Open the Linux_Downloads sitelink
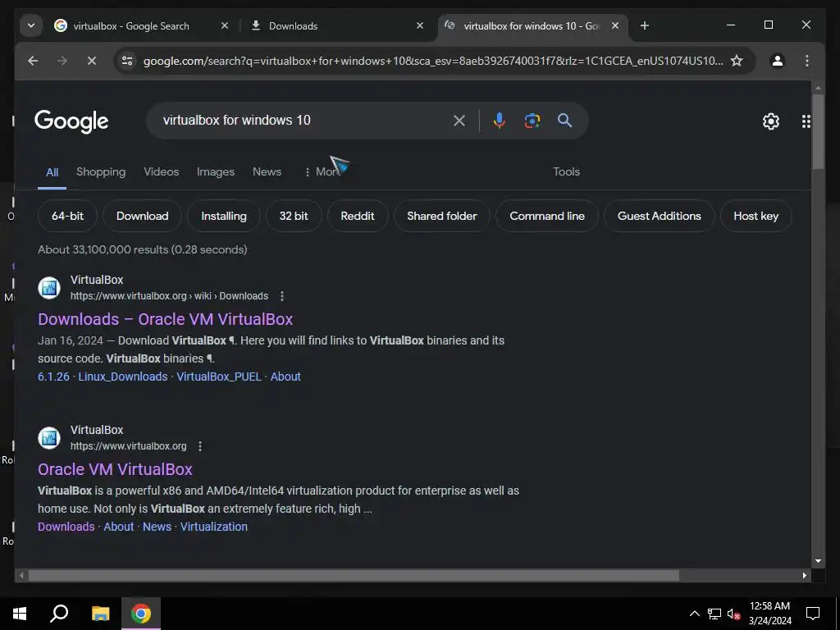Image resolution: width=840 pixels, height=630 pixels. tap(123, 377)
